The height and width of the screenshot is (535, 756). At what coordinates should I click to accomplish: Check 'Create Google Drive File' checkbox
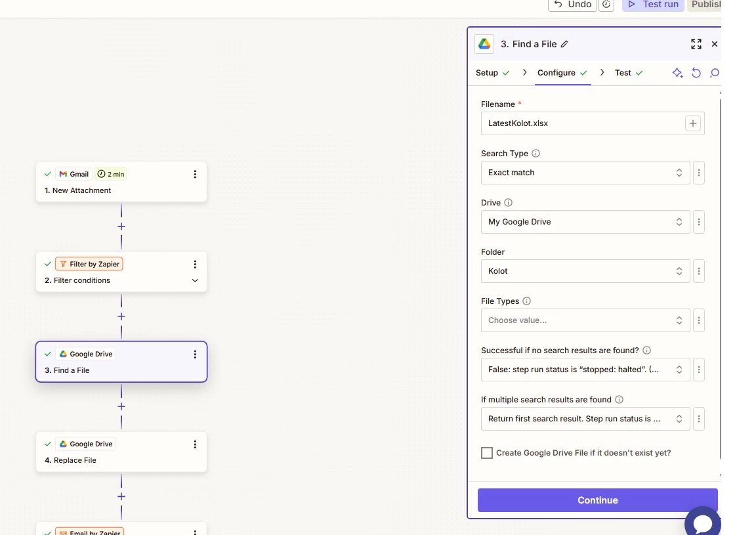[487, 453]
